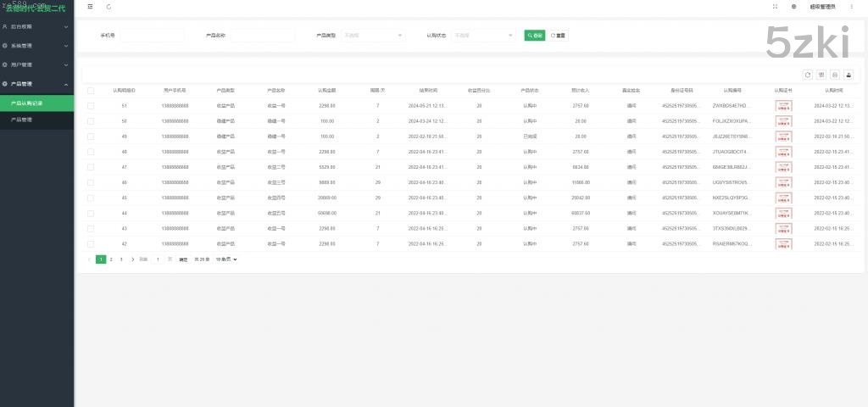Open the vertical three-dot more menu
868x407 pixels.
pos(851,7)
